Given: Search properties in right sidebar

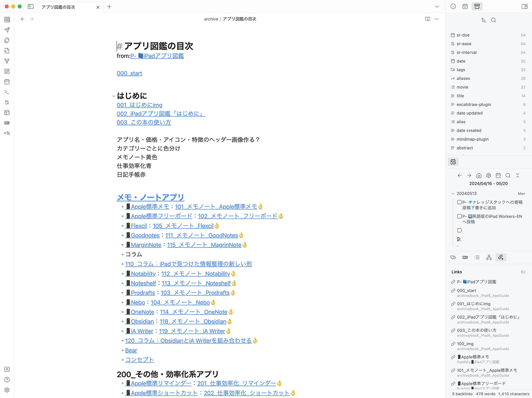Looking at the screenshot, I should click(494, 20).
